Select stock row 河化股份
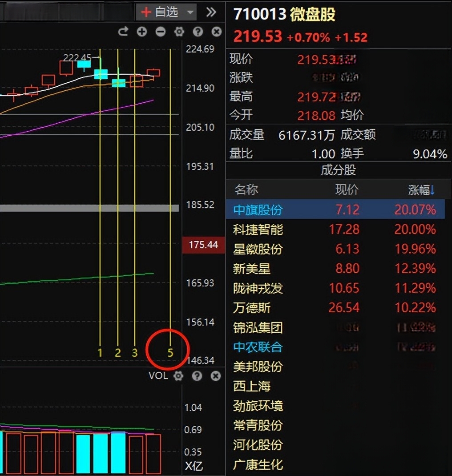 coord(335,445)
